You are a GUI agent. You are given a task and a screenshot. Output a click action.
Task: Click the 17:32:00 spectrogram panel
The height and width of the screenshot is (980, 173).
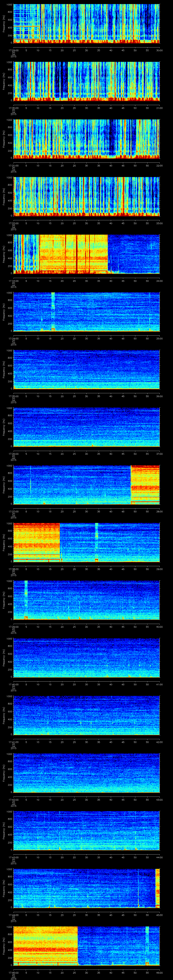(87, 197)
